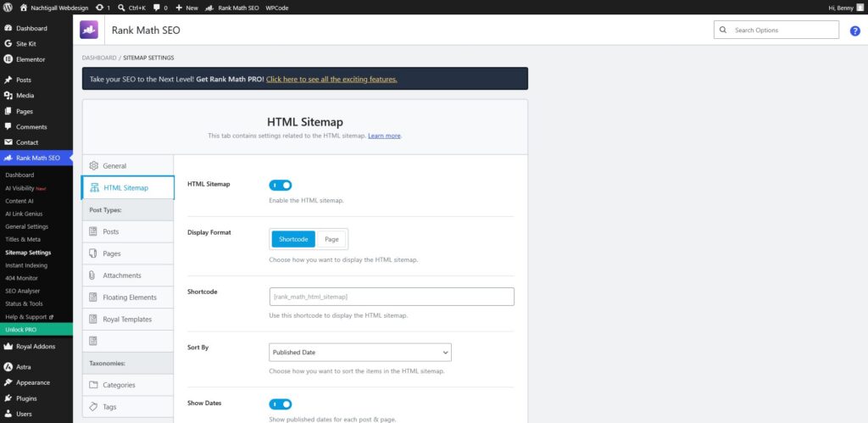Open the New content menu
This screenshot has width=868, height=423.
coord(186,8)
